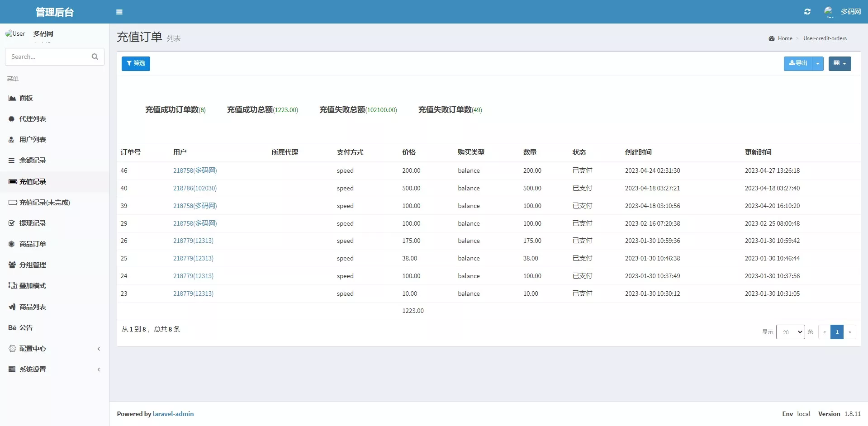Open the column visibility dropdown

840,64
